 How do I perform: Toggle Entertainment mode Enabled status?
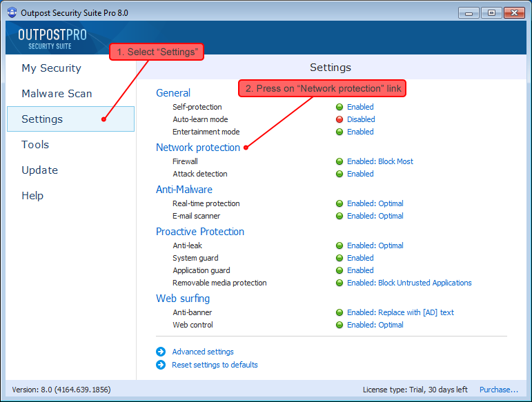[x=360, y=132]
